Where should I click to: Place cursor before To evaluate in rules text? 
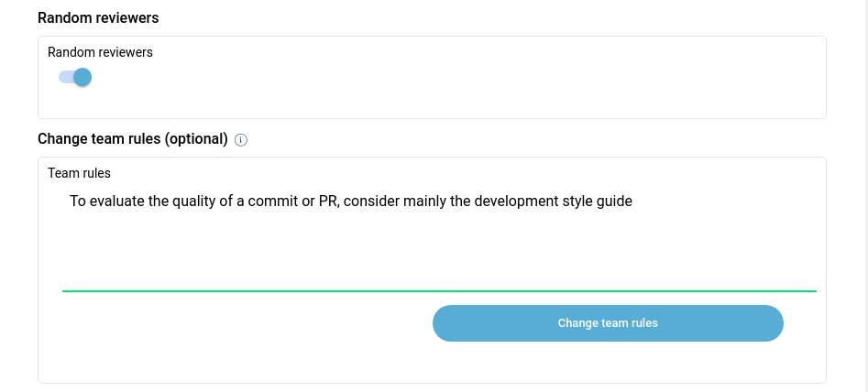coord(70,201)
